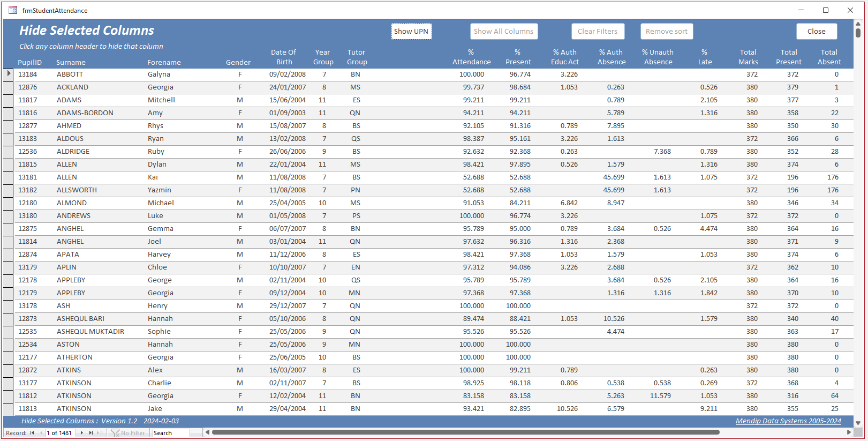Click Show All Columns button
Screen dimensions: 868x441
click(503, 32)
